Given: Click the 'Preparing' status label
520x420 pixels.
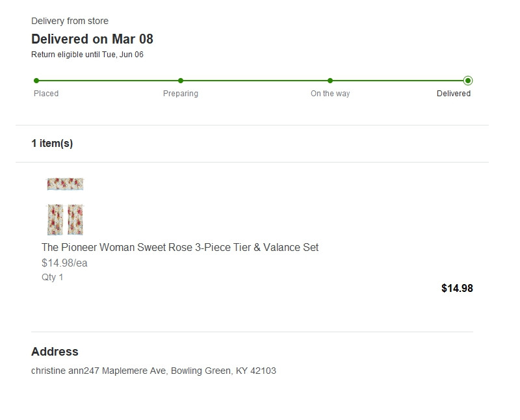Looking at the screenshot, I should coord(181,94).
